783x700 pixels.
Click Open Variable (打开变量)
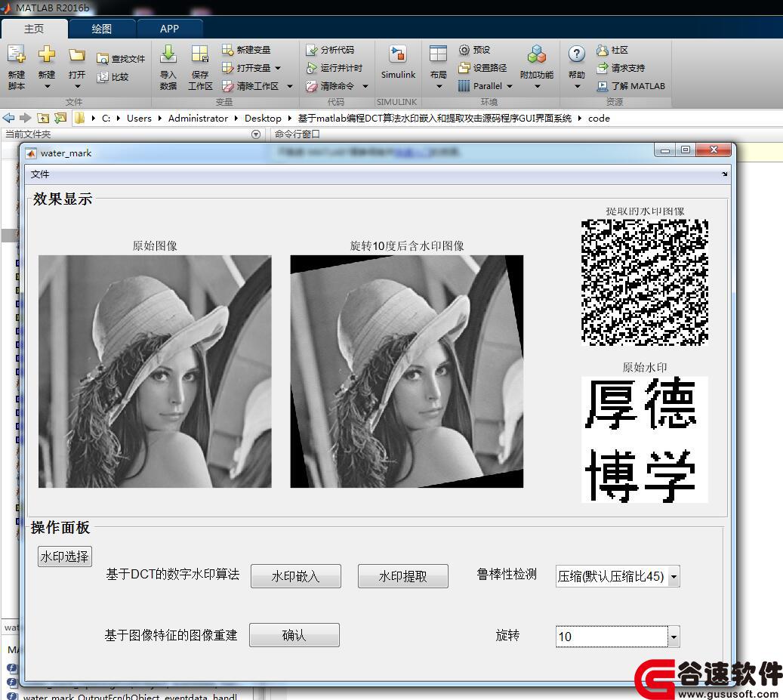[246, 68]
